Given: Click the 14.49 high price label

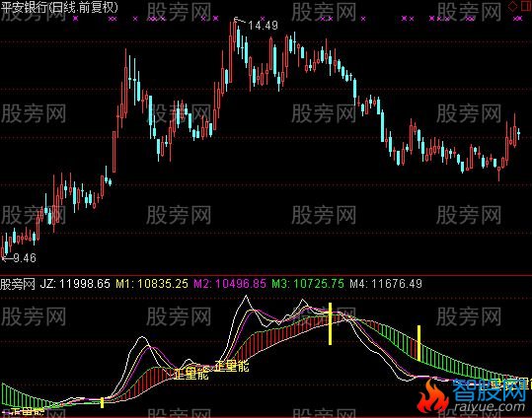Looking at the screenshot, I should (x=263, y=26).
